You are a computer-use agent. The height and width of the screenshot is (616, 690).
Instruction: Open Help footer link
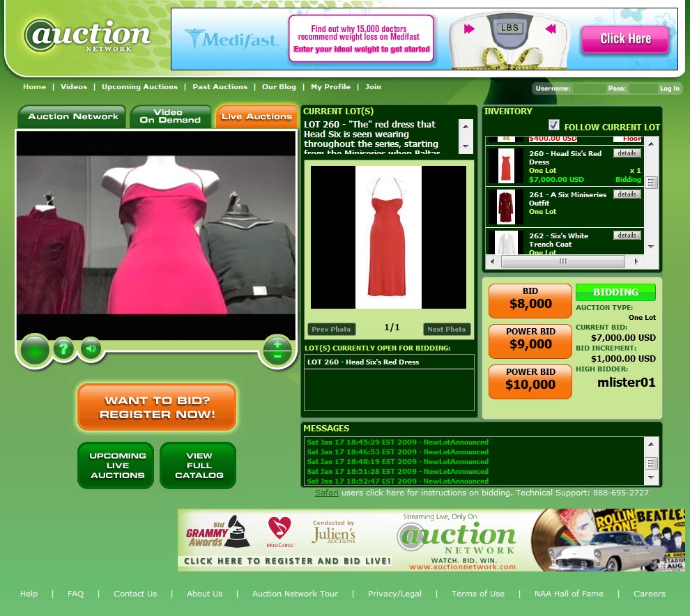point(29,594)
